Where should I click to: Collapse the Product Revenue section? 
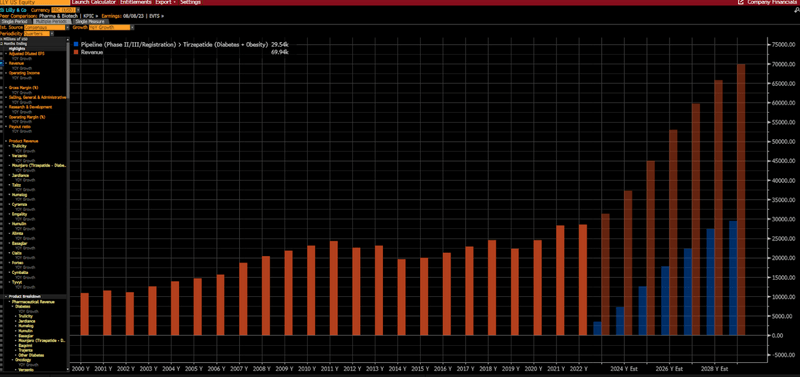point(6,141)
